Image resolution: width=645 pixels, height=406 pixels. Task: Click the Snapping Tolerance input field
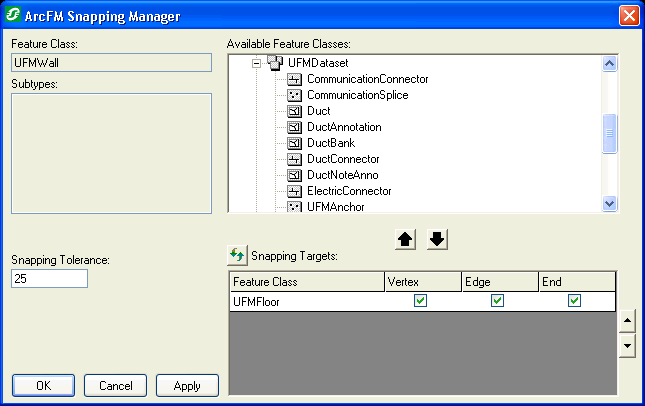49,278
